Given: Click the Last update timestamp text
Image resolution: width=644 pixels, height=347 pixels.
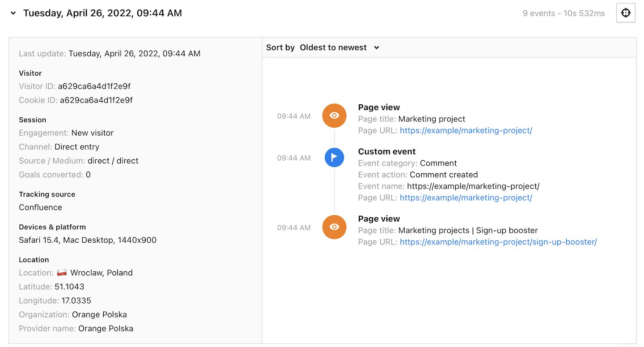Looking at the screenshot, I should point(134,54).
